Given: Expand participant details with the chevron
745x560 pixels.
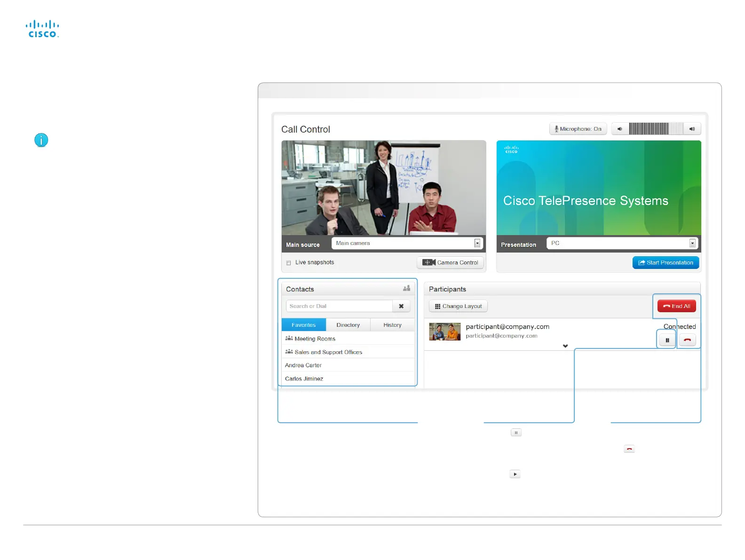Looking at the screenshot, I should coord(565,346).
